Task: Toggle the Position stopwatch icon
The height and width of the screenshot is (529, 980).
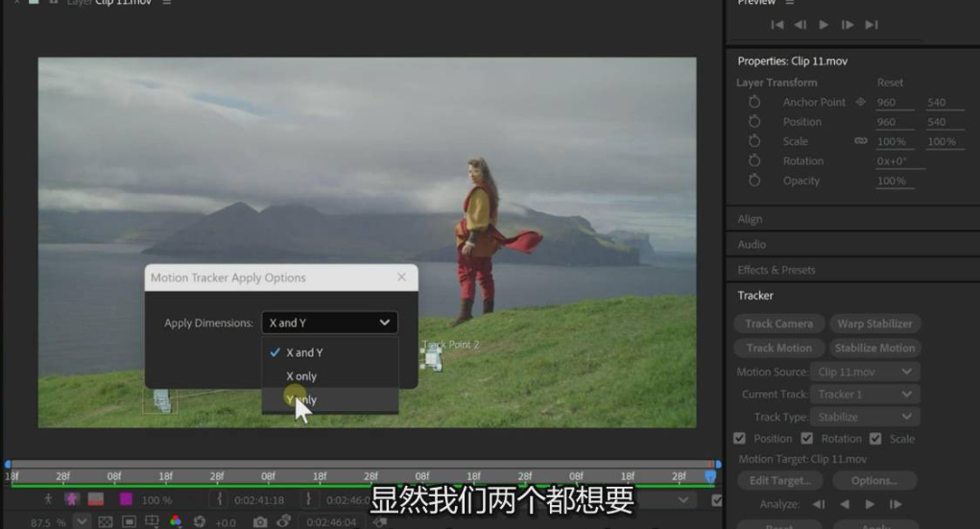Action: tap(754, 122)
